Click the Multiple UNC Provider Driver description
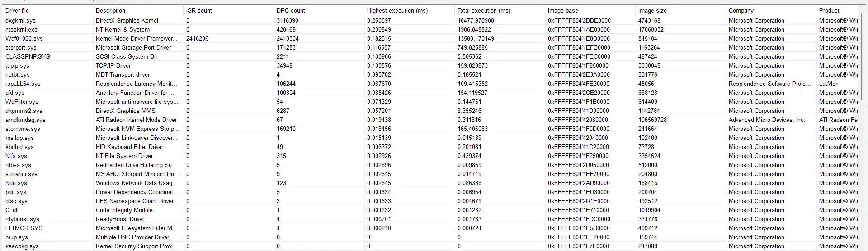Image resolution: width=868 pixels, height=251 pixels. click(x=132, y=237)
